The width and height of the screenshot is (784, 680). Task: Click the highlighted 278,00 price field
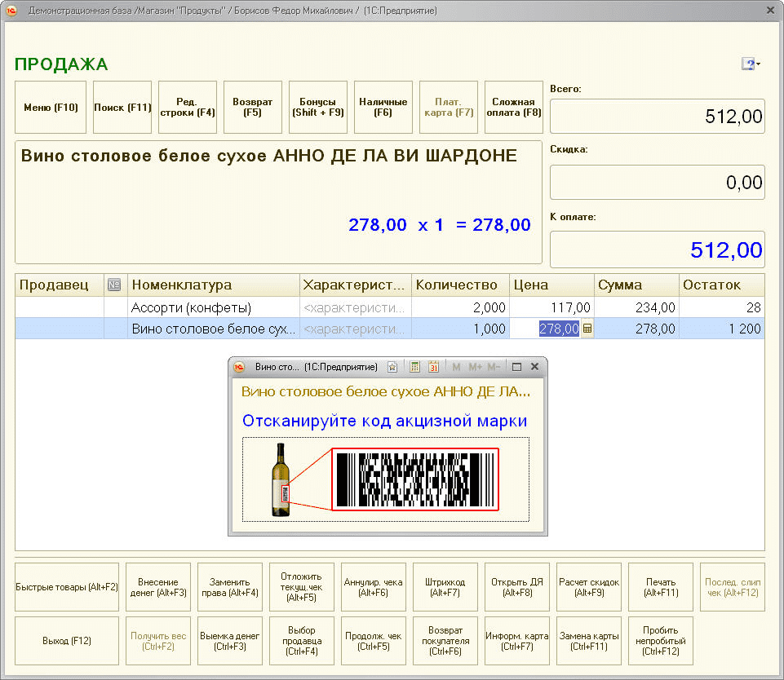click(558, 329)
